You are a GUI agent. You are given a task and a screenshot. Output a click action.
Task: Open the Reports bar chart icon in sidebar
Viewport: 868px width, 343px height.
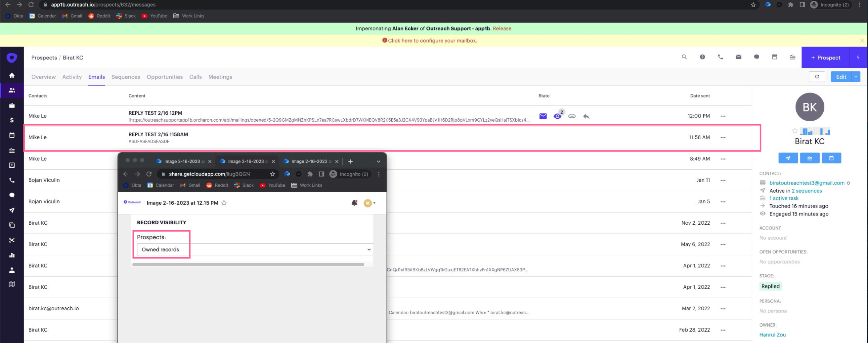[12, 255]
